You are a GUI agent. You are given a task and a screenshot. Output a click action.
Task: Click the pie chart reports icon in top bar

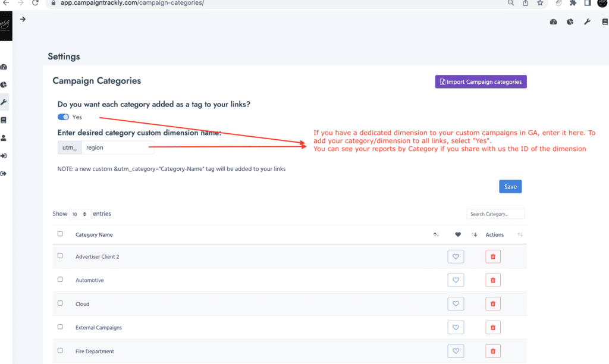(x=570, y=22)
